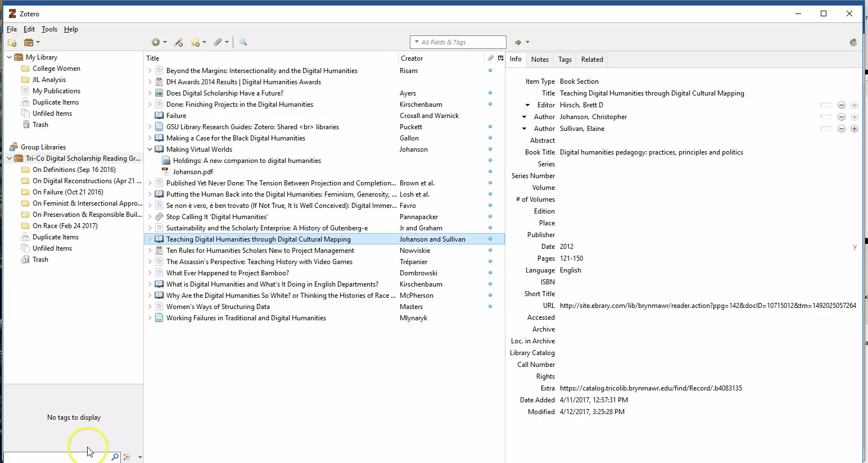This screenshot has height=463, width=868.
Task: Click Trash icon under My Library
Action: [x=26, y=125]
